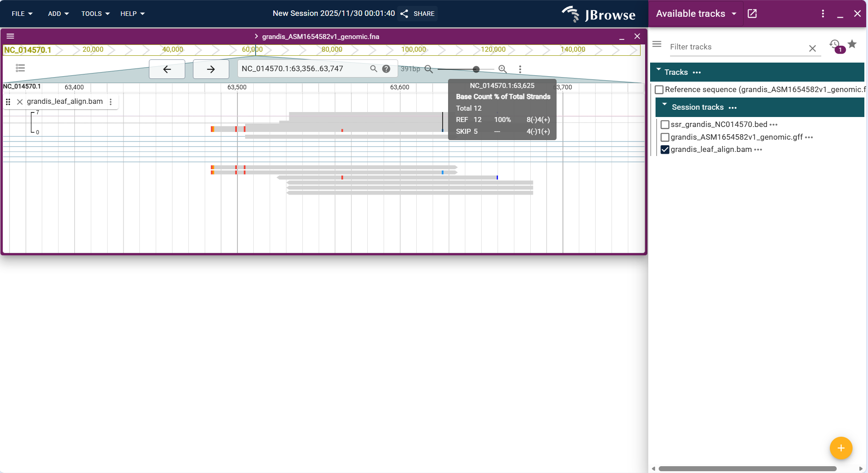Open favorite tracks star icon
Image resolution: width=868 pixels, height=473 pixels.
coord(852,44)
